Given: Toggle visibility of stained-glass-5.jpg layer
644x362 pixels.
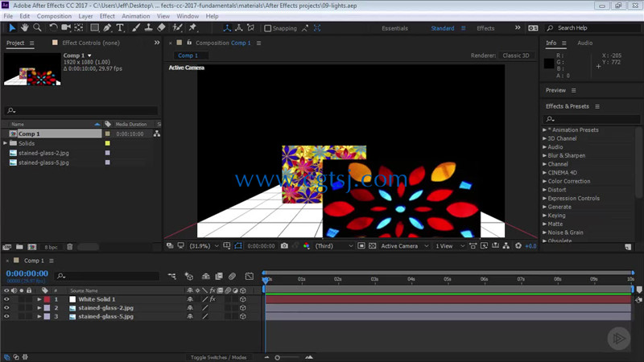Looking at the screenshot, I should click(6, 316).
